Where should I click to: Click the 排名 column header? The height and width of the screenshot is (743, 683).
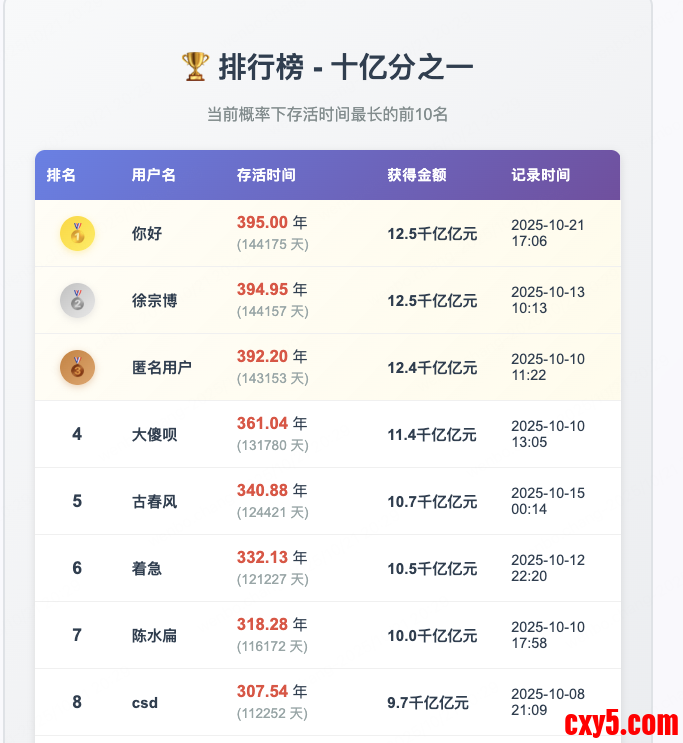61,175
